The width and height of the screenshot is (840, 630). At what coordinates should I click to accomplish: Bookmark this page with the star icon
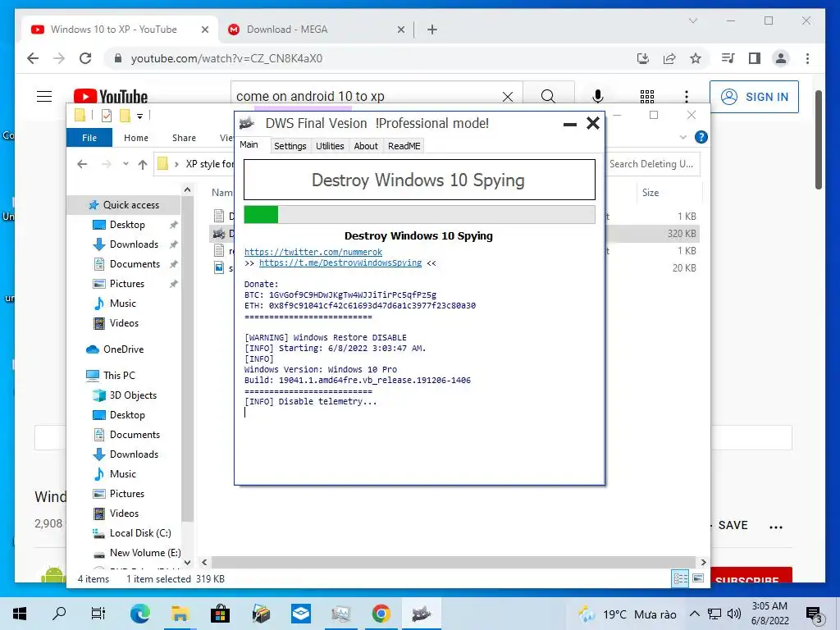[696, 58]
